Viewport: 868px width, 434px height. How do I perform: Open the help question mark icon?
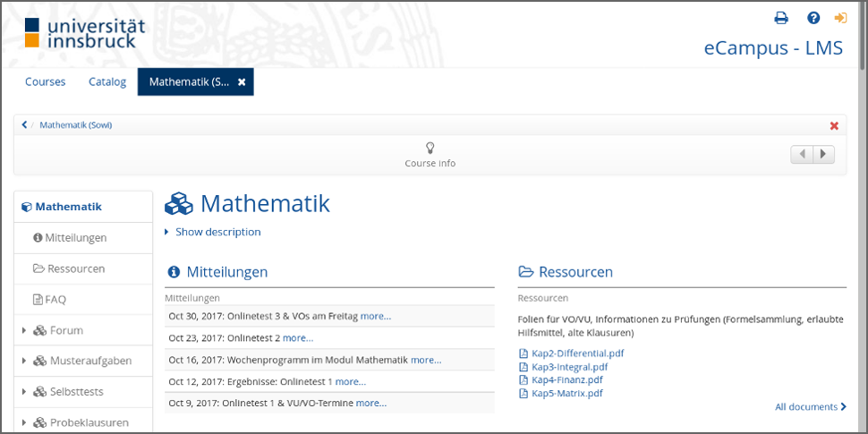coord(813,18)
